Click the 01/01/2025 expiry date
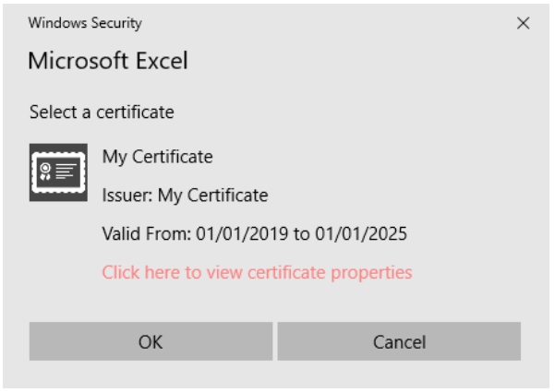Image resolution: width=555 pixels, height=392 pixels. tap(361, 233)
